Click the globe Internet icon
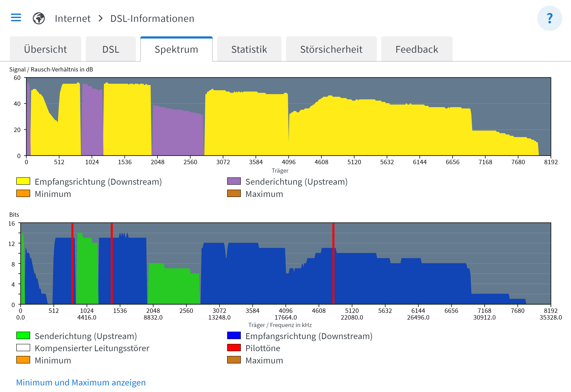The height and width of the screenshot is (392, 571). (39, 18)
